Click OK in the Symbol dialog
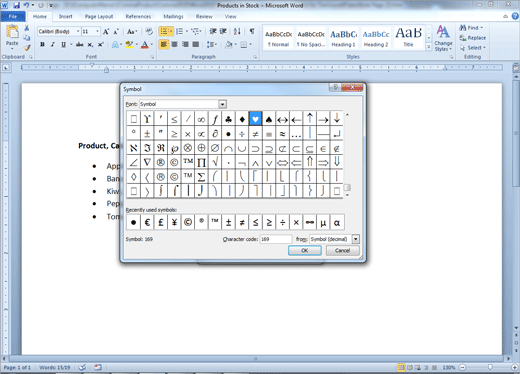This screenshot has width=520, height=374. [x=305, y=250]
